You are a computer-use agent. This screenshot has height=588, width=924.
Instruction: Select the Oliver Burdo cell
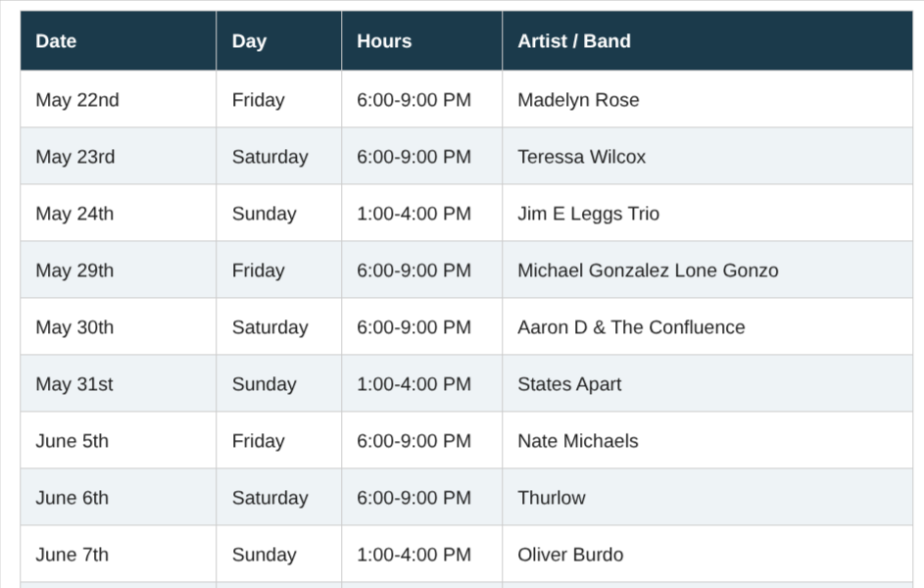pos(707,554)
